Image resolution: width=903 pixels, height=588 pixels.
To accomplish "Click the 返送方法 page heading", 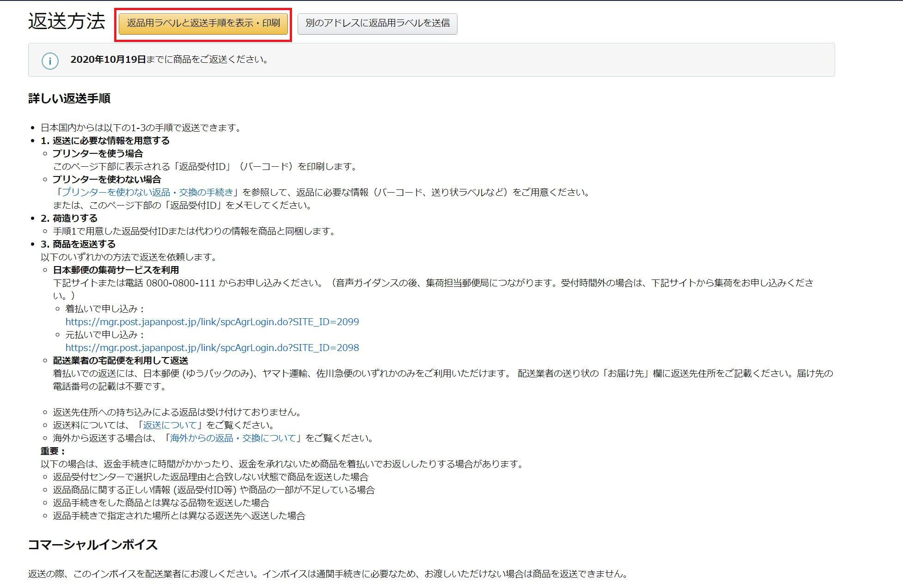I will click(67, 21).
